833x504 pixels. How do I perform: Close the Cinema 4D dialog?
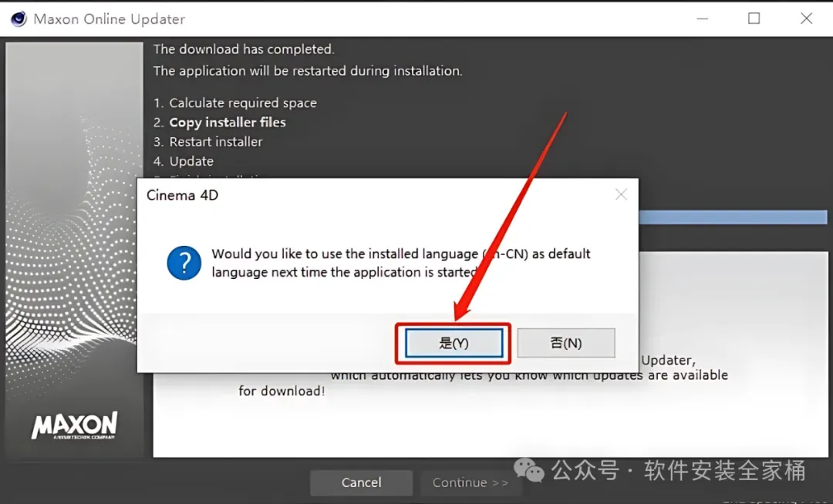pos(621,195)
